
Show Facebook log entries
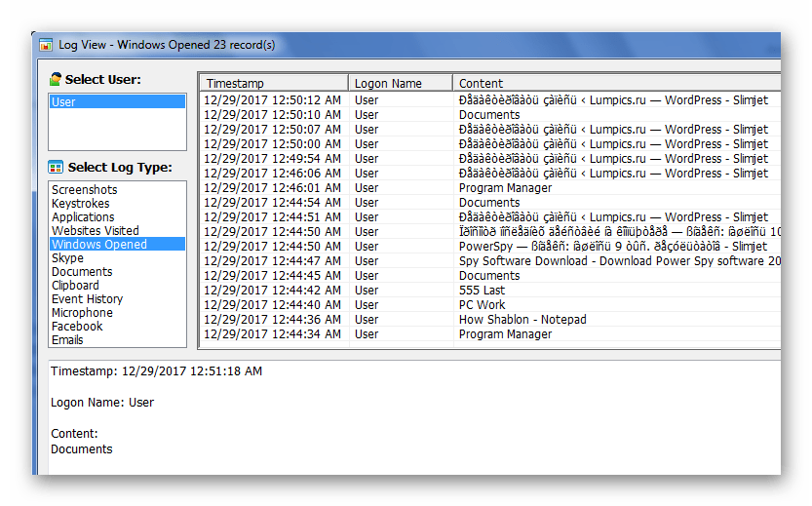(x=77, y=327)
